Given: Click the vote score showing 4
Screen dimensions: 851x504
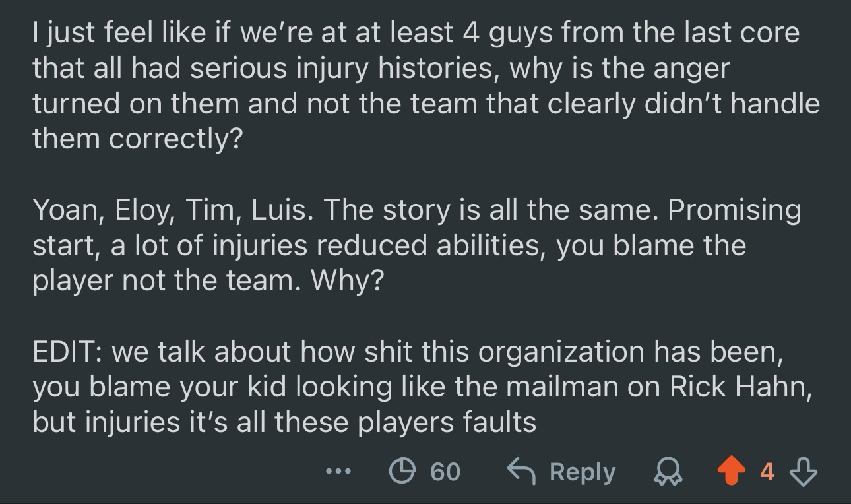Looking at the screenshot, I should tap(767, 472).
